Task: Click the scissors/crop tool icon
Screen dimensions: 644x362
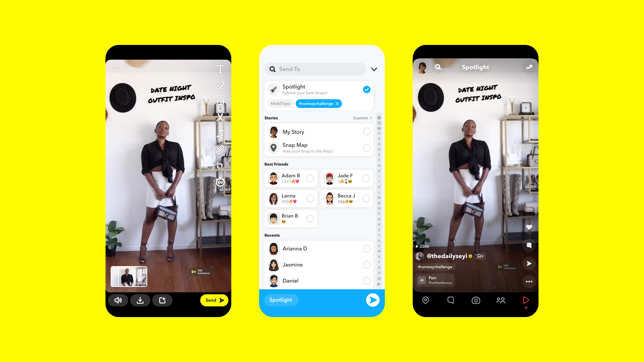Action: 220,117
